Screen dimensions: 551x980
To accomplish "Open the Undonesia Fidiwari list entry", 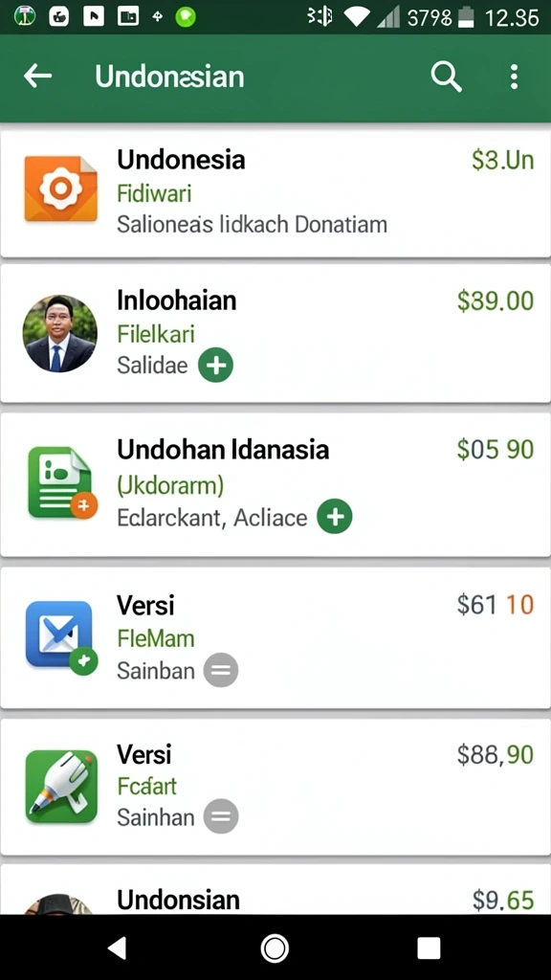I will (x=275, y=193).
